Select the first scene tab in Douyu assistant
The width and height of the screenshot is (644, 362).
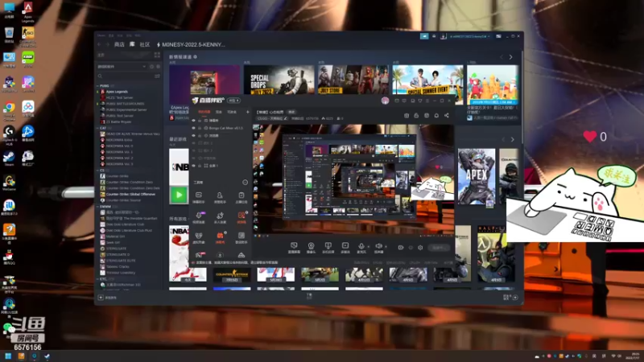tap(204, 112)
